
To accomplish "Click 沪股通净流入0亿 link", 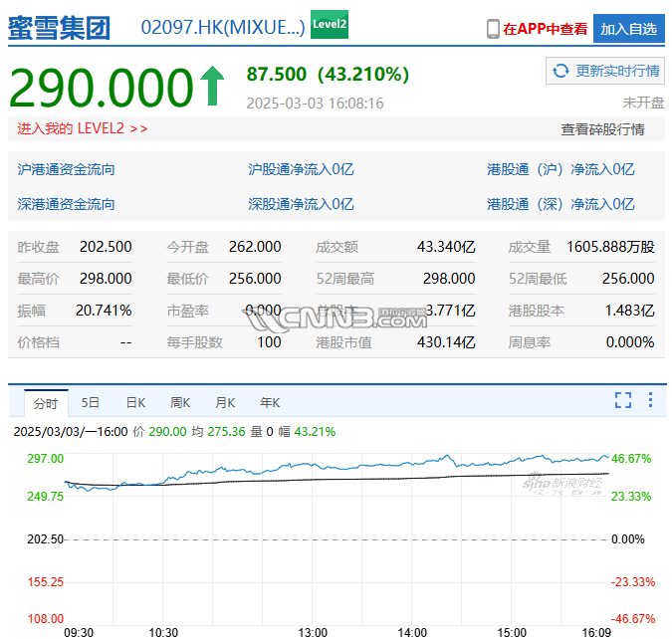I will tap(301, 169).
